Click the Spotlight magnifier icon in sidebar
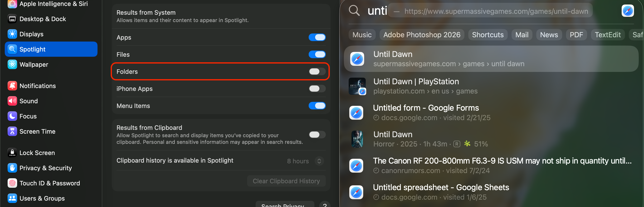 point(12,49)
